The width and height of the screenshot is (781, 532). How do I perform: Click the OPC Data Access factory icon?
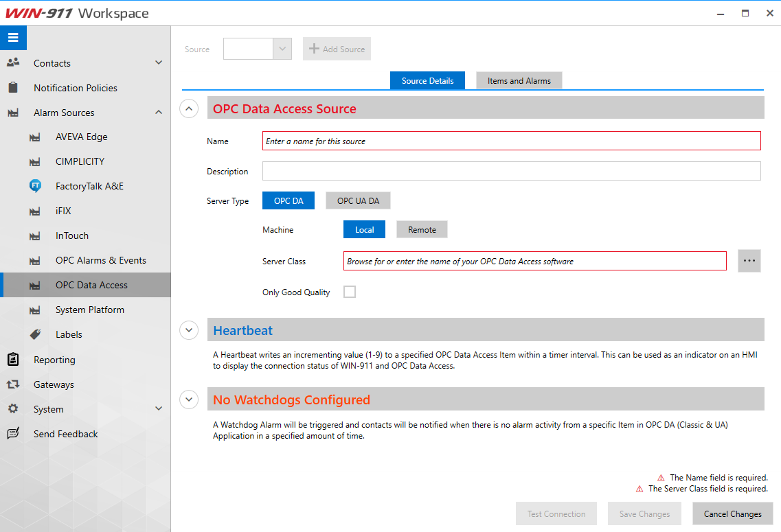click(35, 286)
